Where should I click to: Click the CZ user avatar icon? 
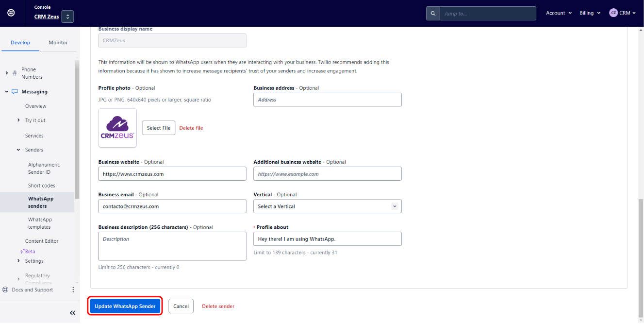click(x=613, y=13)
